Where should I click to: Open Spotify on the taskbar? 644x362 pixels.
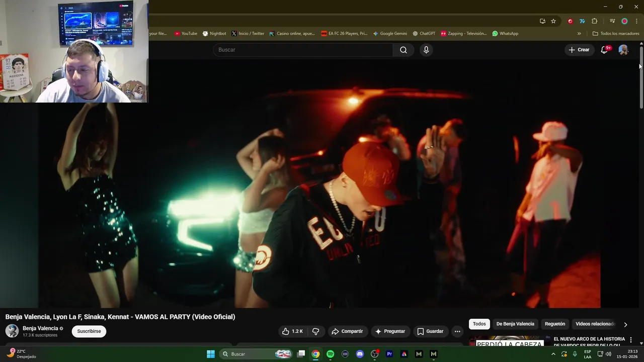pyautogui.click(x=330, y=354)
